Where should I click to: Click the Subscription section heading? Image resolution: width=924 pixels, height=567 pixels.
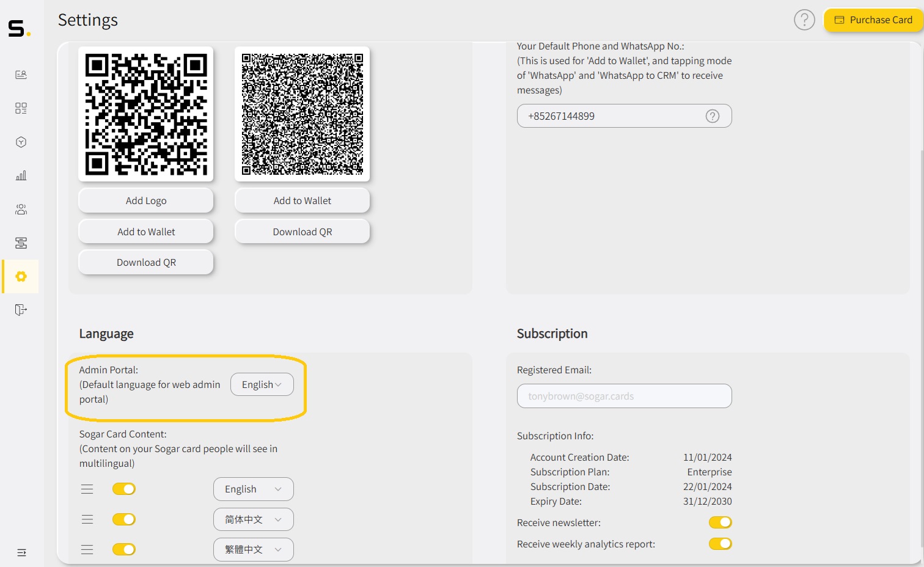click(x=552, y=334)
